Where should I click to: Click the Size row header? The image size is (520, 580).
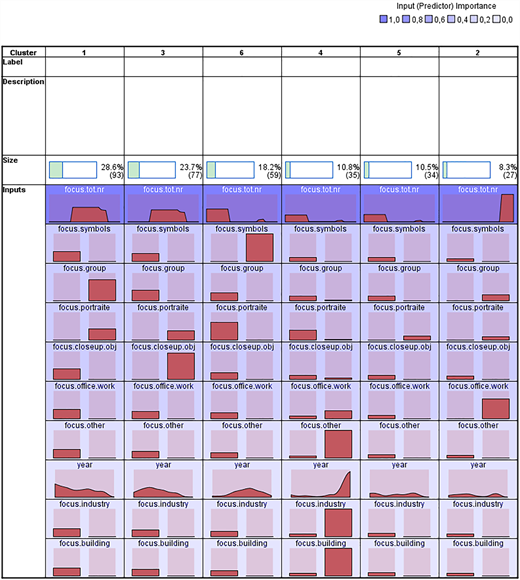(24, 170)
